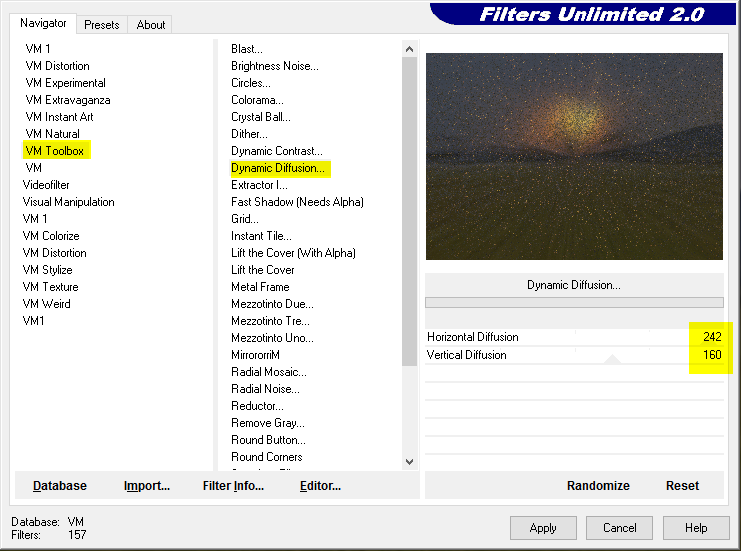Choose Circles... filter
The width and height of the screenshot is (741, 551).
(250, 83)
